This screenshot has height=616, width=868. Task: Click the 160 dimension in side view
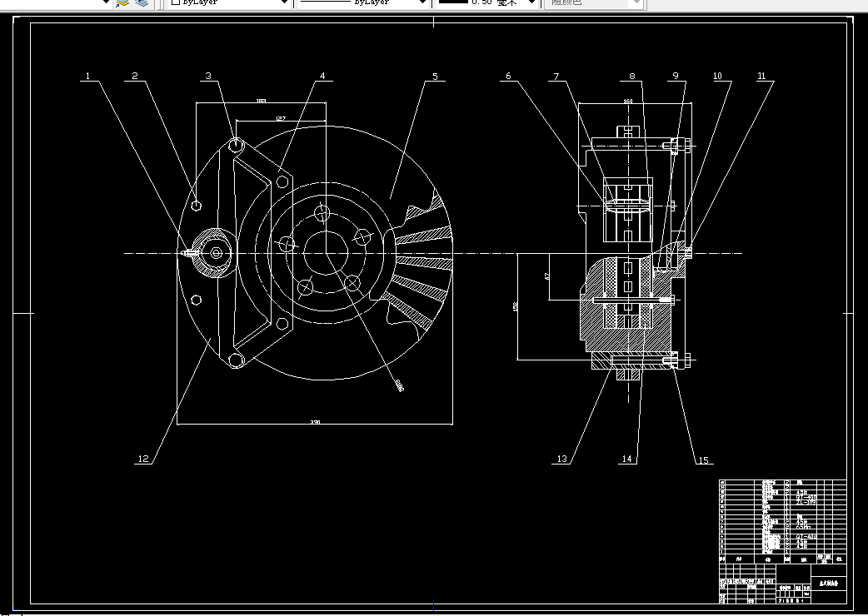628,102
